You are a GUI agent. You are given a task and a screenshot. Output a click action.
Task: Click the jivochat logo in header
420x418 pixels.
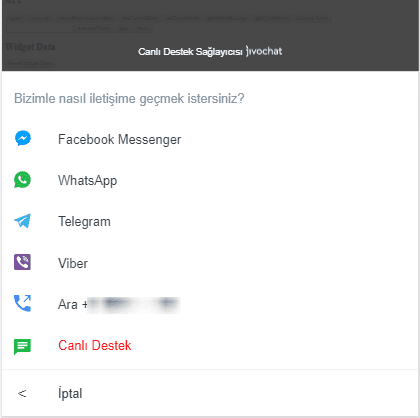pyautogui.click(x=264, y=51)
